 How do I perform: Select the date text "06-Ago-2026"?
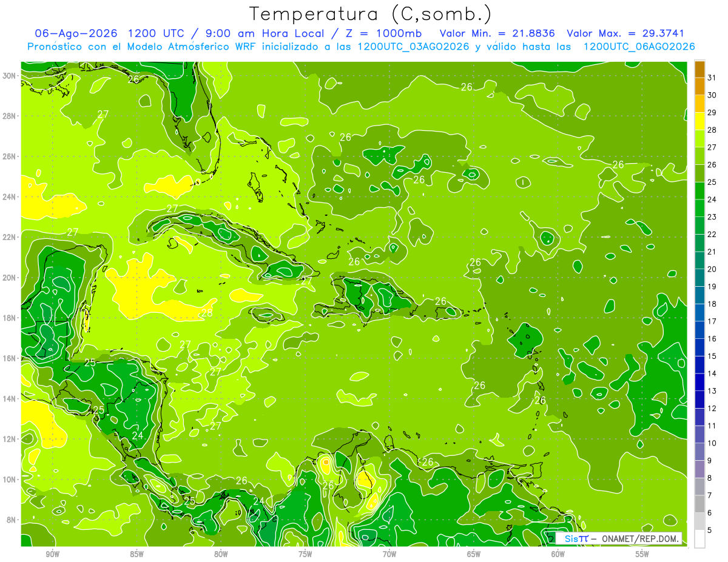[x=76, y=33]
